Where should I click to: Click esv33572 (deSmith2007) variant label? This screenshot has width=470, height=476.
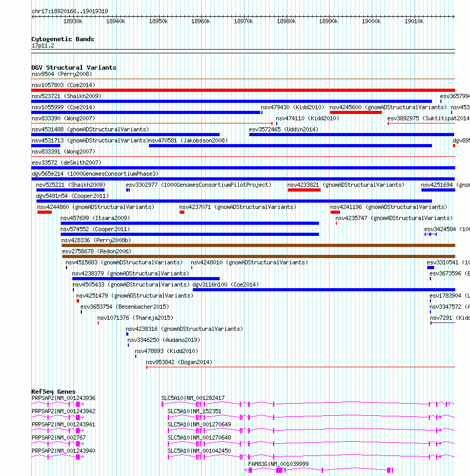67,163
